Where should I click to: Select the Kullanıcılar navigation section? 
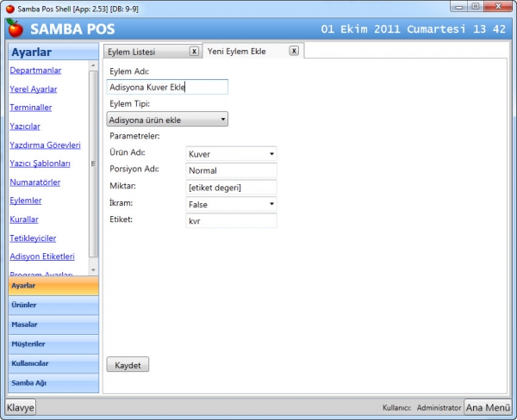coord(53,363)
